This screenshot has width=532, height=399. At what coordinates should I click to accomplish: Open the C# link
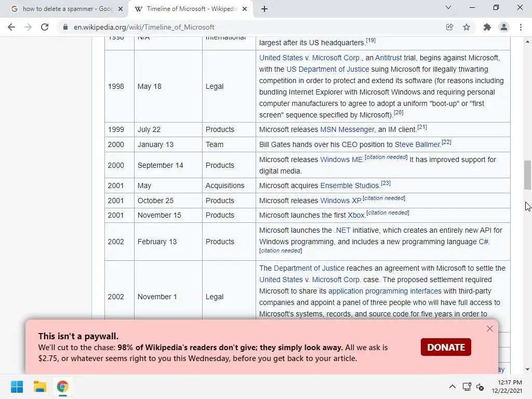[484, 242]
